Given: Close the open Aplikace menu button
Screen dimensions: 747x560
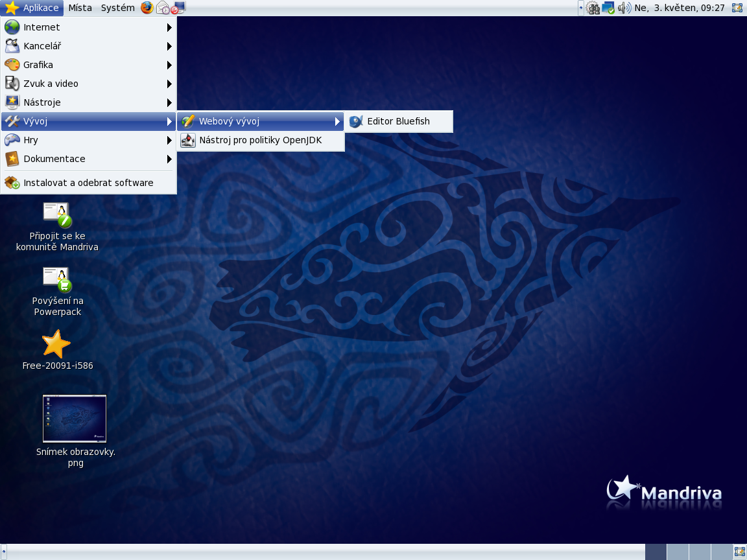Looking at the screenshot, I should tap(32, 8).
